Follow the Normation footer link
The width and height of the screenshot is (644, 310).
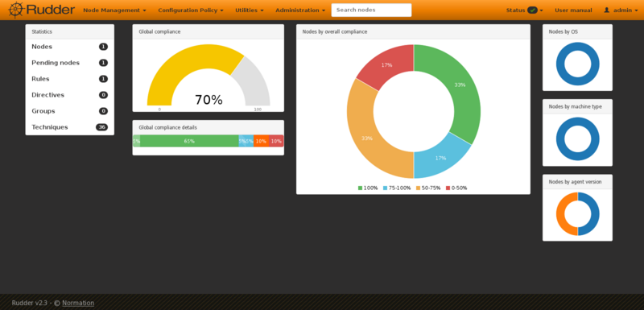78,303
